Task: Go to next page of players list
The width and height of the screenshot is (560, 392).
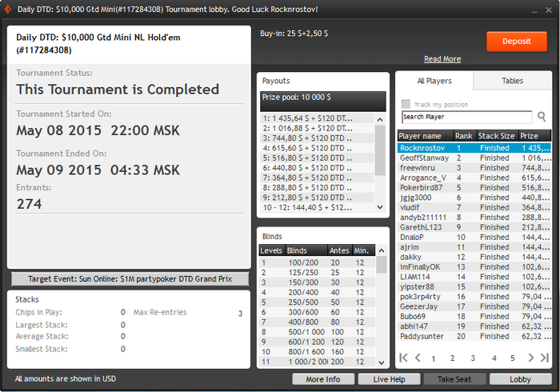Action: pos(530,358)
